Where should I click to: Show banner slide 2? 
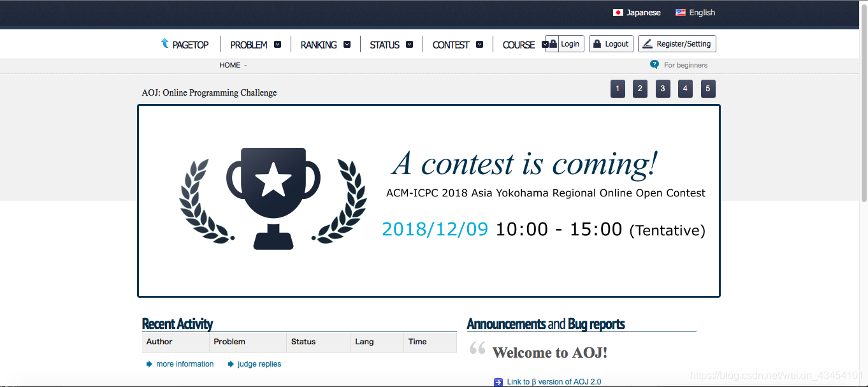coord(640,89)
